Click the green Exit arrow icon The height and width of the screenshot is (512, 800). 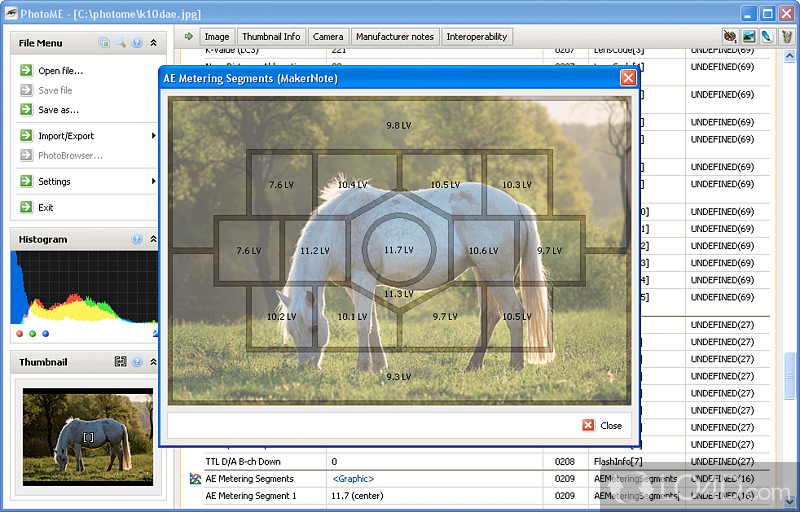(26, 207)
